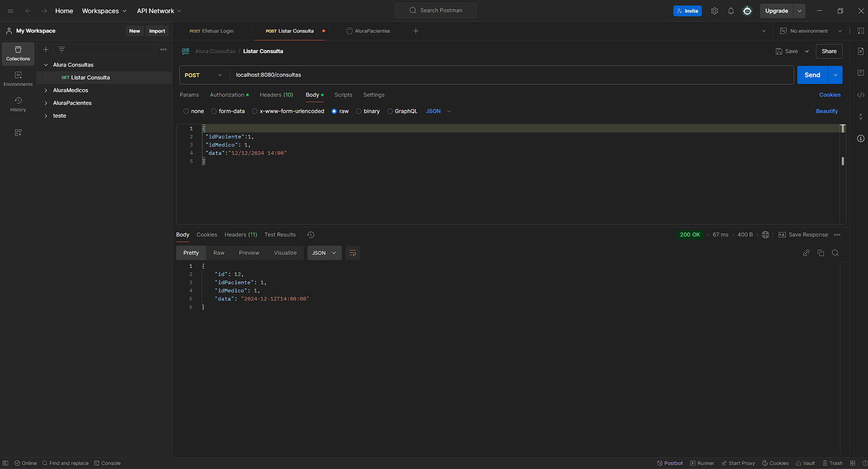This screenshot has width=868, height=469.
Task: Open the environment quick look icon
Action: [861, 31]
